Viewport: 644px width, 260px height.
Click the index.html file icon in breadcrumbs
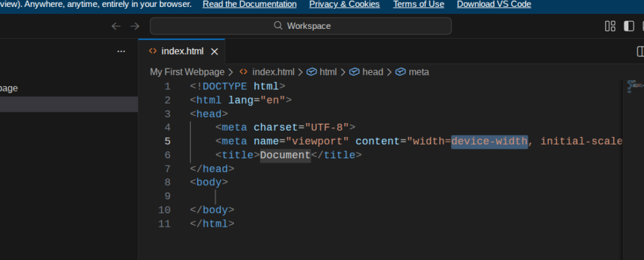tap(243, 72)
